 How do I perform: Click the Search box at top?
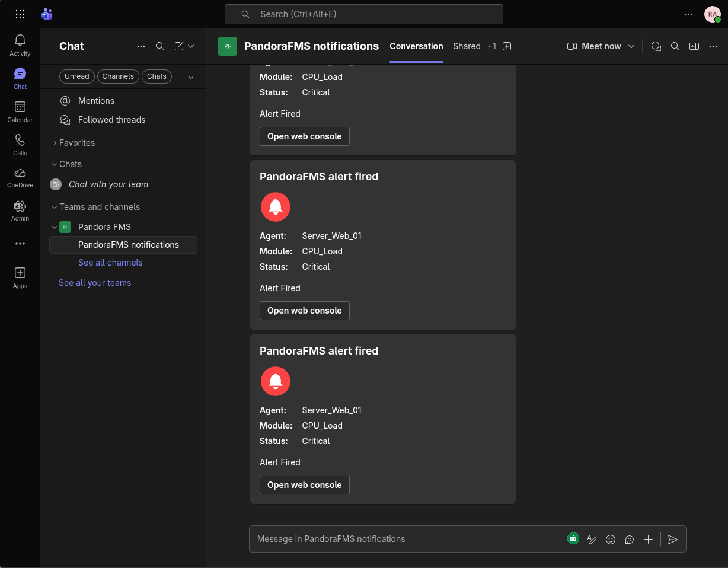point(364,14)
